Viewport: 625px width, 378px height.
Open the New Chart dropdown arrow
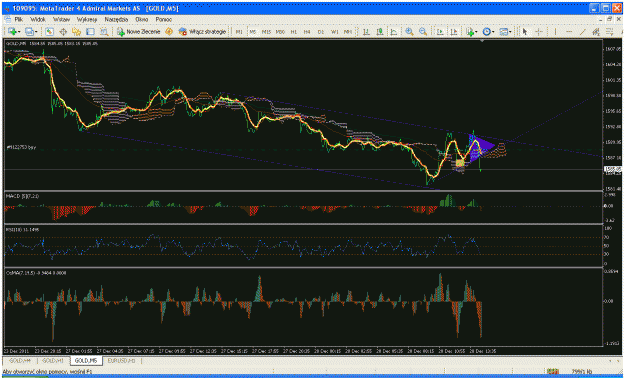(x=18, y=32)
